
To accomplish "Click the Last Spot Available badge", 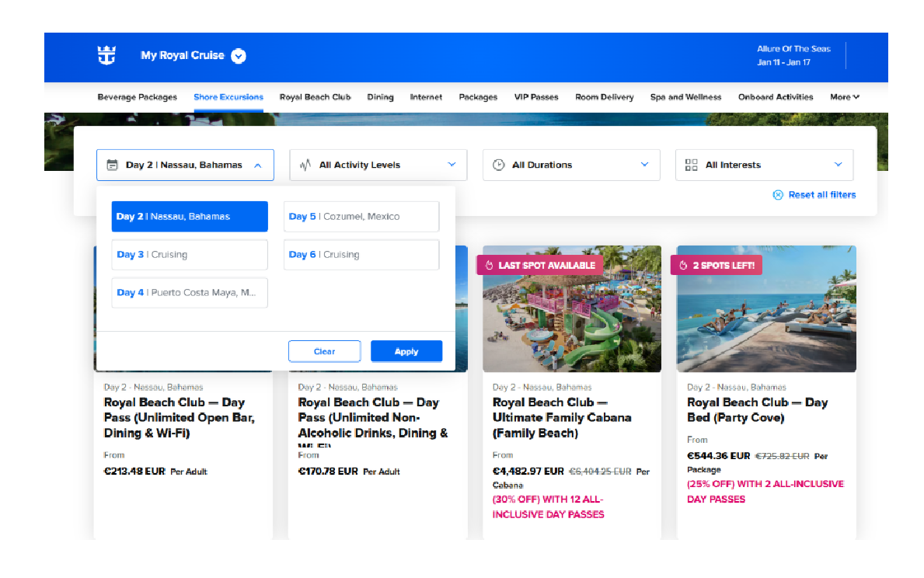I will 539,265.
